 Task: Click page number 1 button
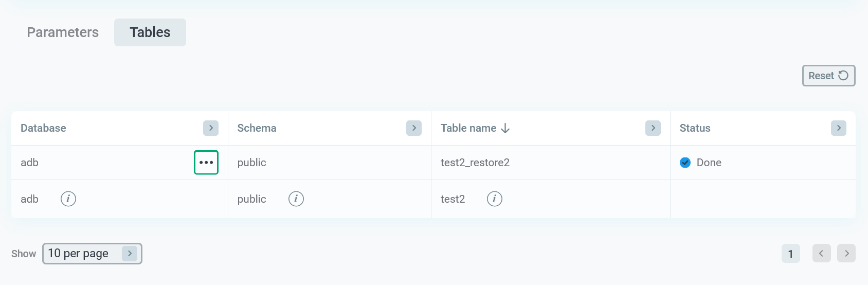790,254
